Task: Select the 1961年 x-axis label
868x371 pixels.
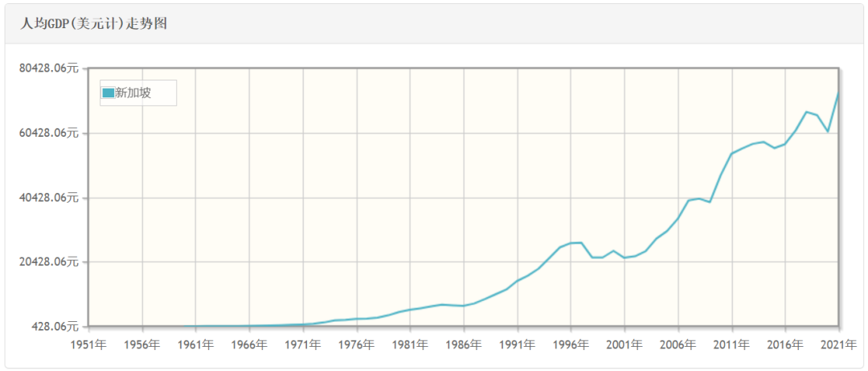Action: (x=195, y=345)
